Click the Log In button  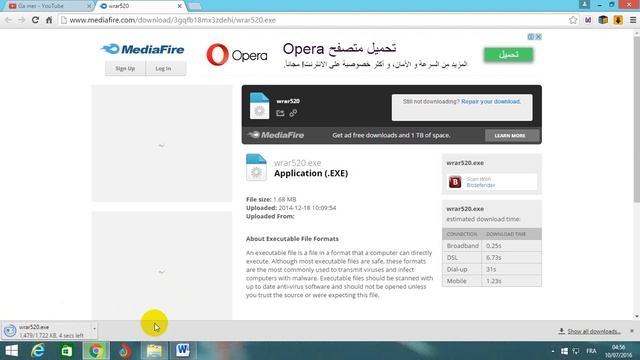click(163, 69)
